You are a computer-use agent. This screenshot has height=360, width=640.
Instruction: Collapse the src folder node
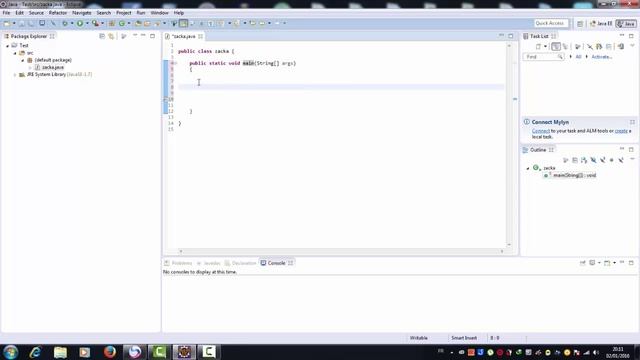coord(16,53)
